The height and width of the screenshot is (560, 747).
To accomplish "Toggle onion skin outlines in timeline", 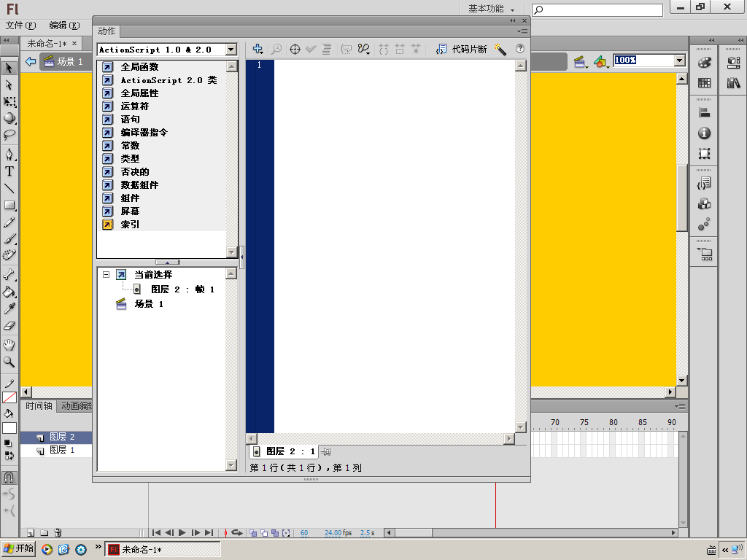I will (x=264, y=533).
